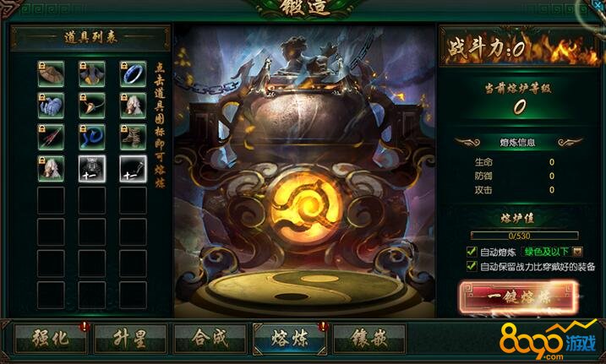The height and width of the screenshot is (364, 606).
Task: Click the white weapon item marked 十一
Action: pos(133,169)
